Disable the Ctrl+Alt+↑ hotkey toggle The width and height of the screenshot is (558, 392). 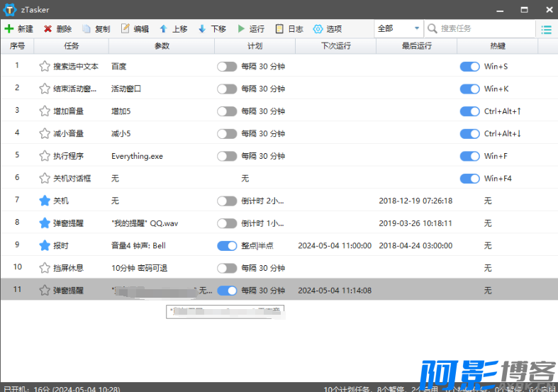(x=469, y=111)
